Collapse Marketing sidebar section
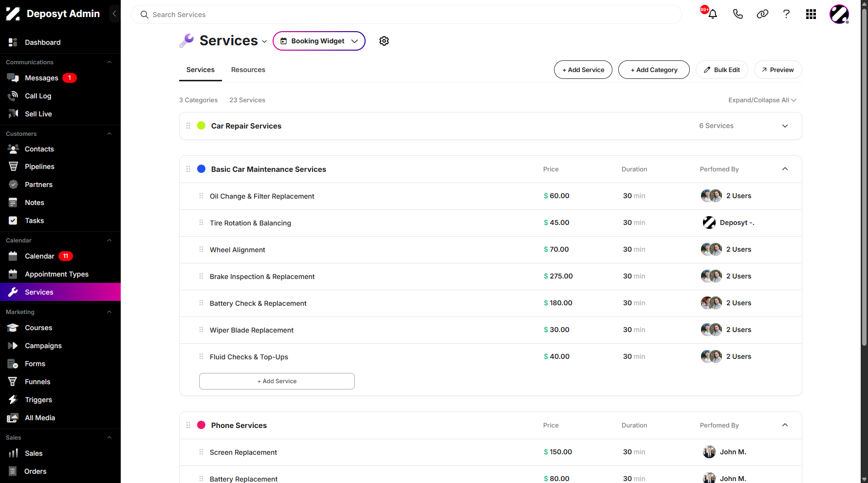The height and width of the screenshot is (483, 868). pos(109,312)
